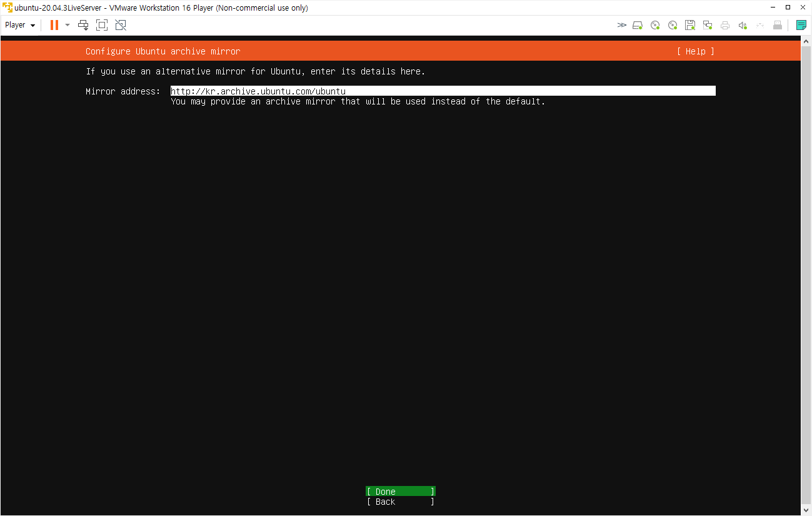Click the 'Mirror address:' label
The height and width of the screenshot is (516, 812).
[x=123, y=91]
